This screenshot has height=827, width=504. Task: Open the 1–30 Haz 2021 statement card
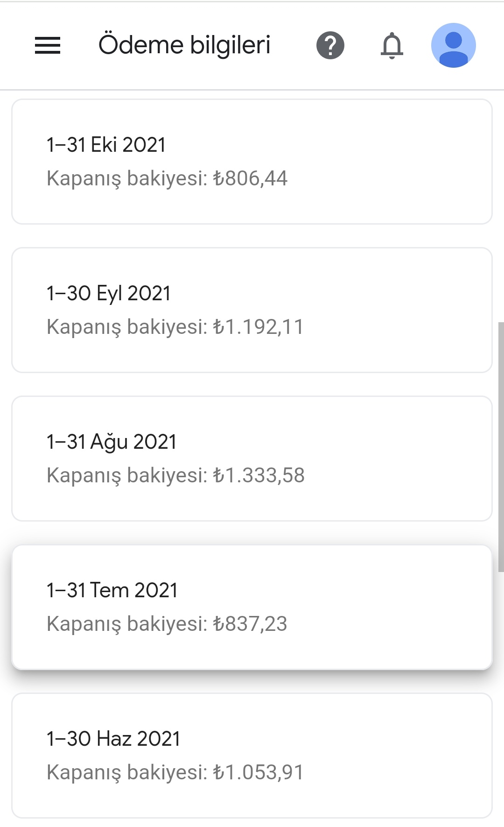tap(252, 756)
